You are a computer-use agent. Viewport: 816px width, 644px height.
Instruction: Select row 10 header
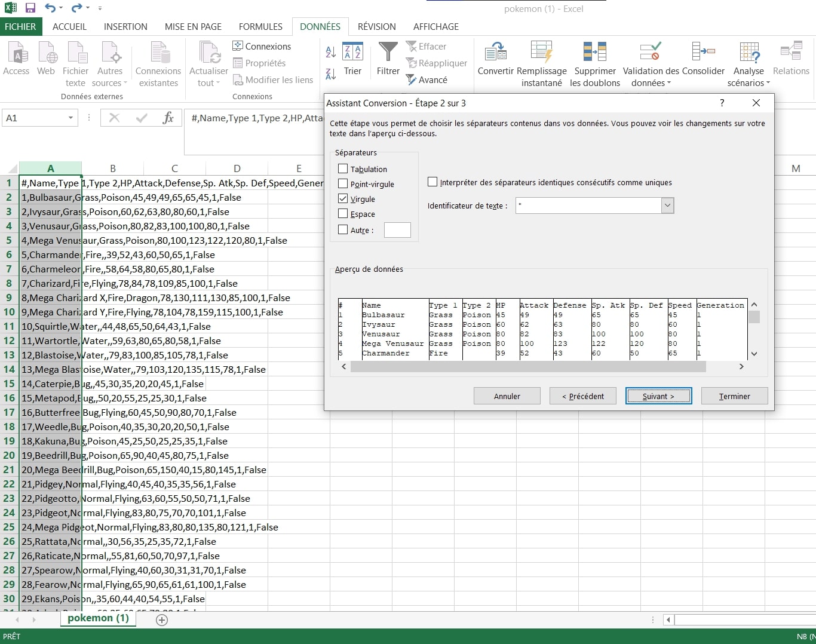9,312
